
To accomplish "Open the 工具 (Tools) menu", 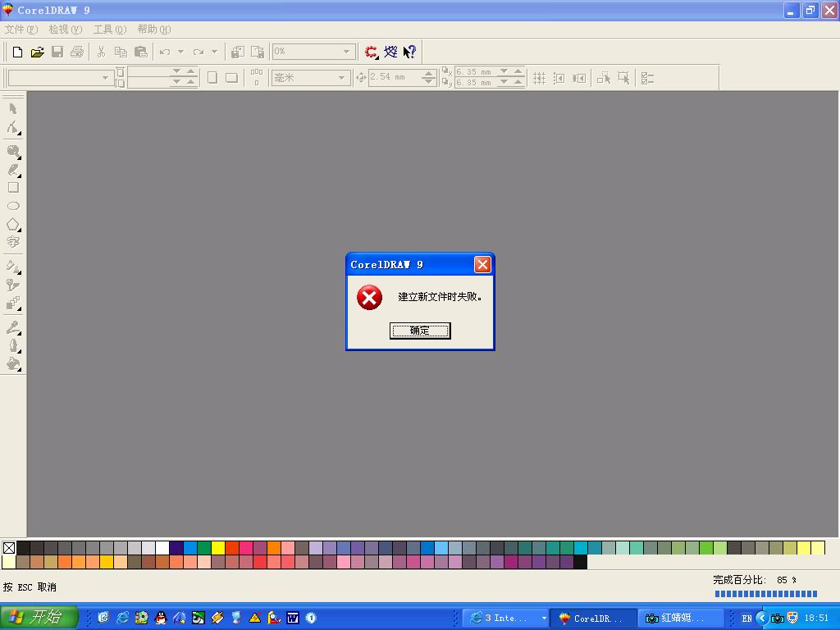I will point(110,30).
